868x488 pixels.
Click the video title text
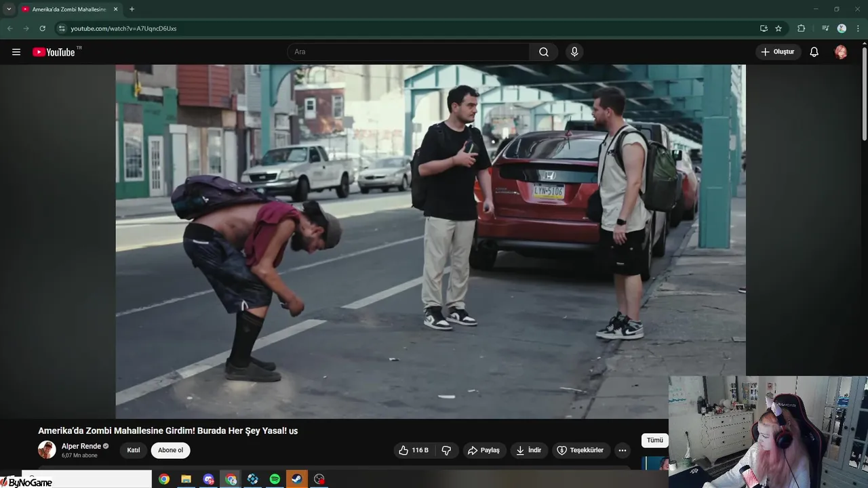click(167, 430)
